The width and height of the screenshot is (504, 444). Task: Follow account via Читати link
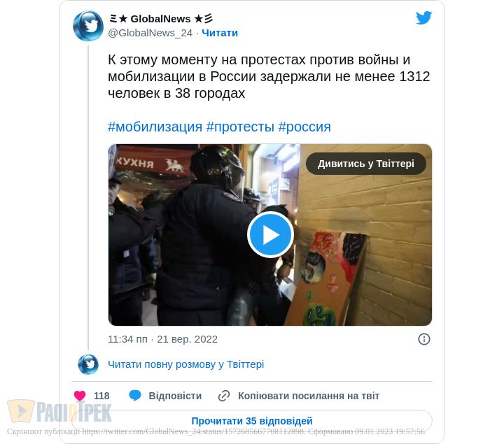click(220, 33)
